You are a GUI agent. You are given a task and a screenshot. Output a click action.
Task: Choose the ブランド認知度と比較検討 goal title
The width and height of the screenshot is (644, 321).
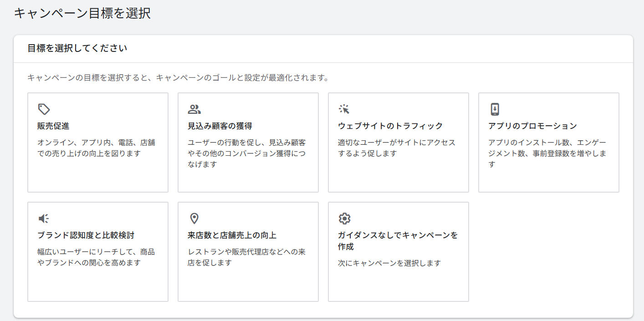(x=86, y=235)
